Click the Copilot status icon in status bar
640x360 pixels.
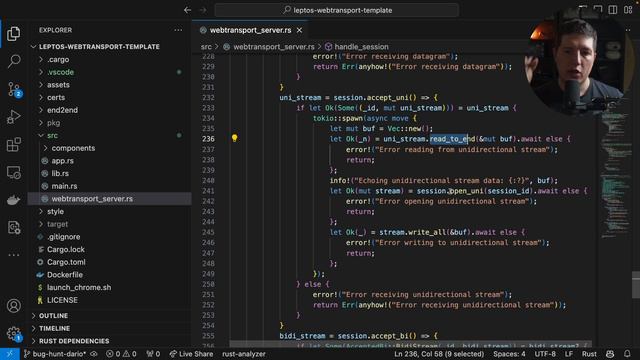[x=610, y=354]
